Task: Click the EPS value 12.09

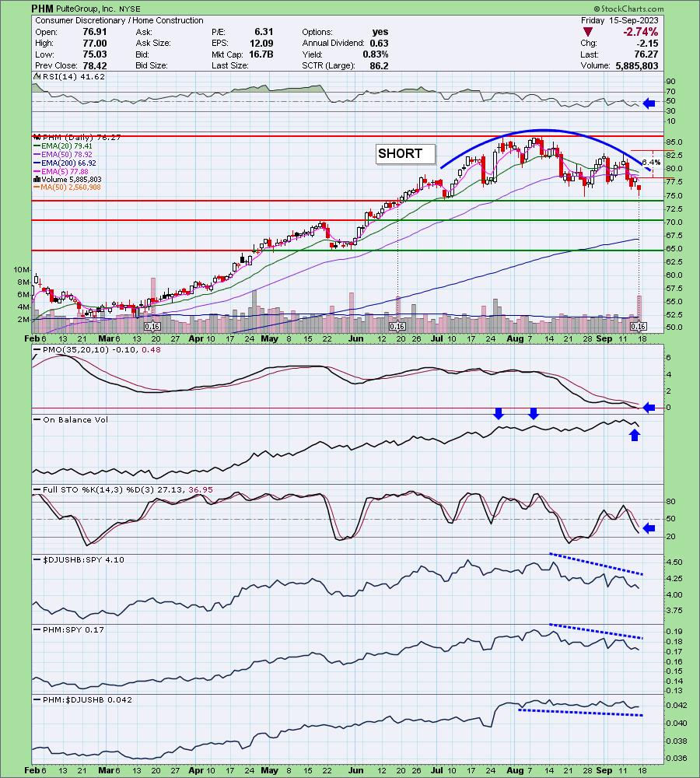Action: click(261, 43)
